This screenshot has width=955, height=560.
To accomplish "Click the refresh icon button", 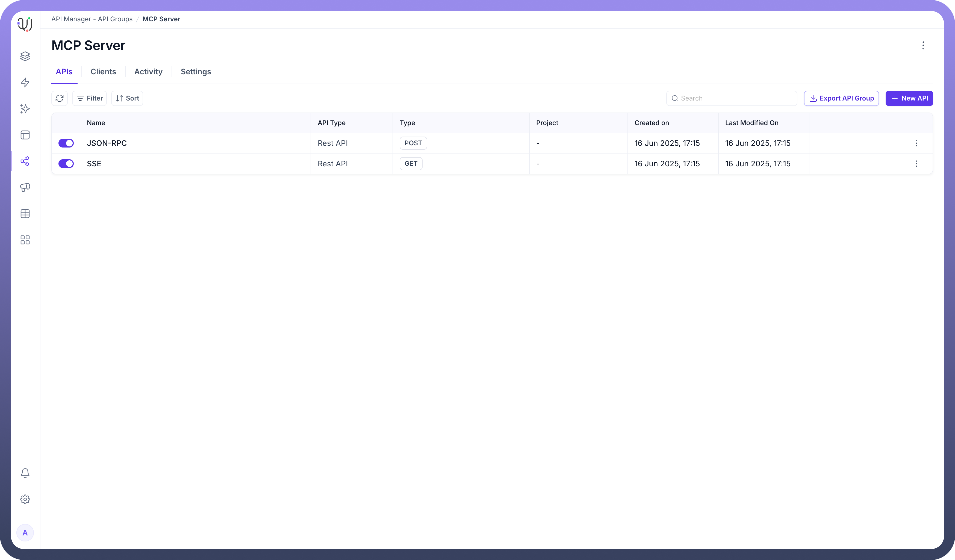I will click(60, 99).
